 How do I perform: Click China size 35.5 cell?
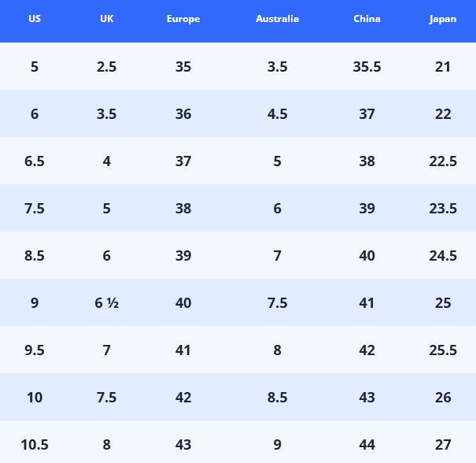(x=367, y=67)
